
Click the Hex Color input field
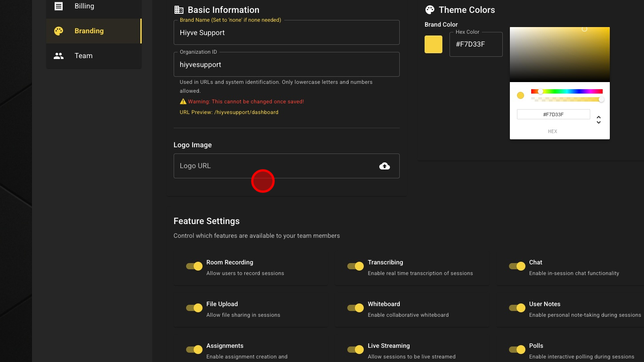coord(476,44)
